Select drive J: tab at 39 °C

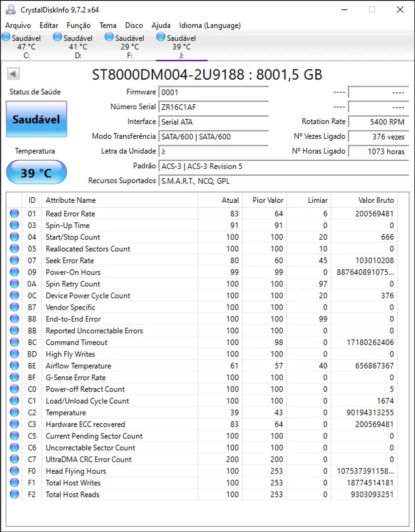coord(182,46)
